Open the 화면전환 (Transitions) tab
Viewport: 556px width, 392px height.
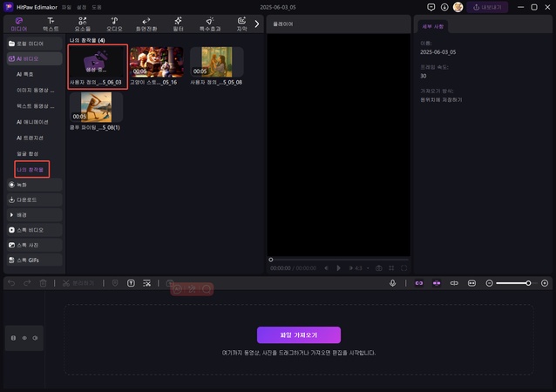point(146,24)
